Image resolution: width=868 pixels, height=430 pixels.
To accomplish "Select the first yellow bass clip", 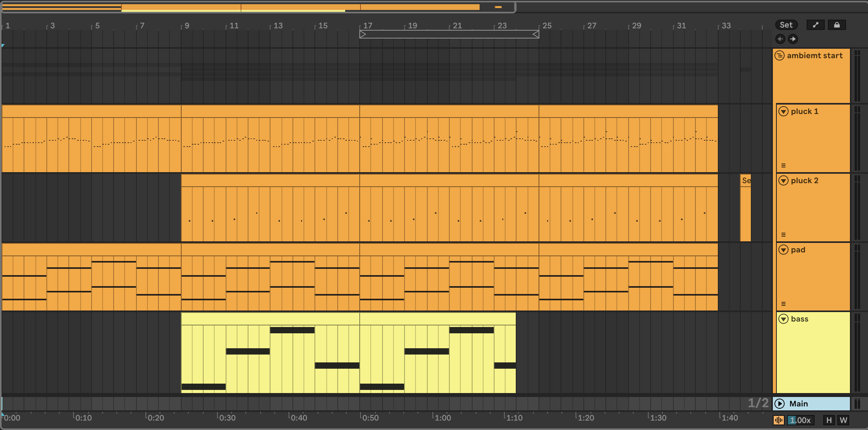I will pyautogui.click(x=270, y=319).
